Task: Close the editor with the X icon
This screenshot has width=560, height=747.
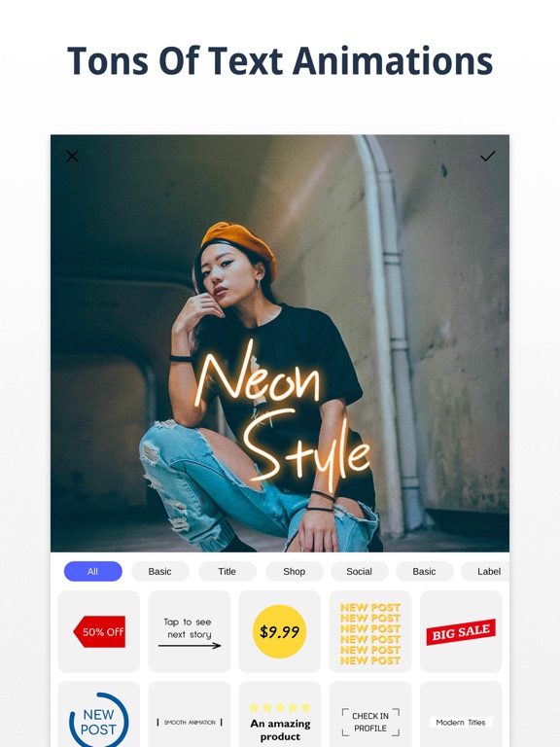Action: (72, 157)
